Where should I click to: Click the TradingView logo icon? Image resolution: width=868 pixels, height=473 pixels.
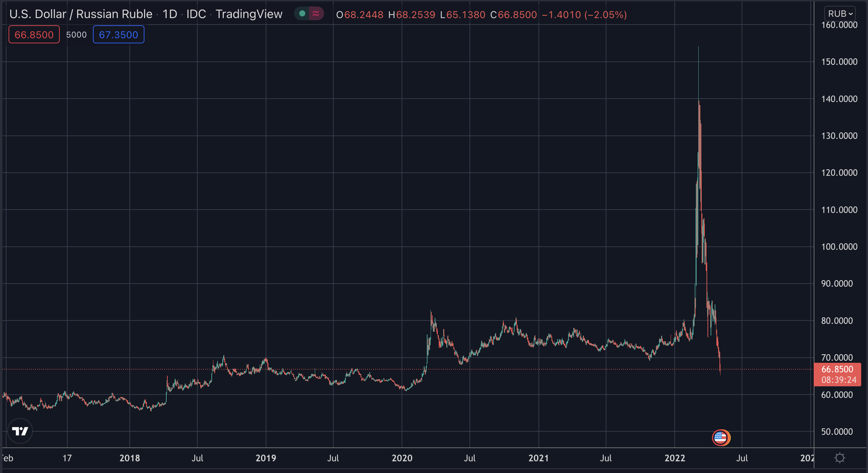tap(20, 431)
